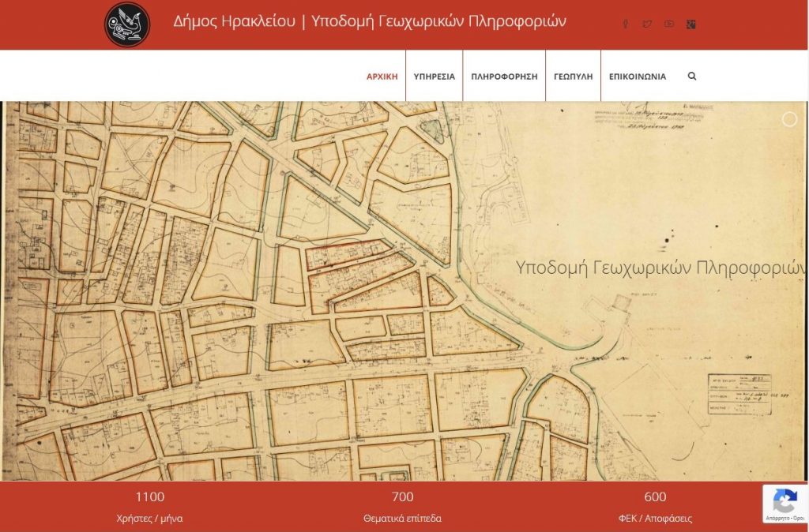The height and width of the screenshot is (532, 809).
Task: Open the Απόρρητο - Όροι reCAPTCHA link
Action: 786,518
